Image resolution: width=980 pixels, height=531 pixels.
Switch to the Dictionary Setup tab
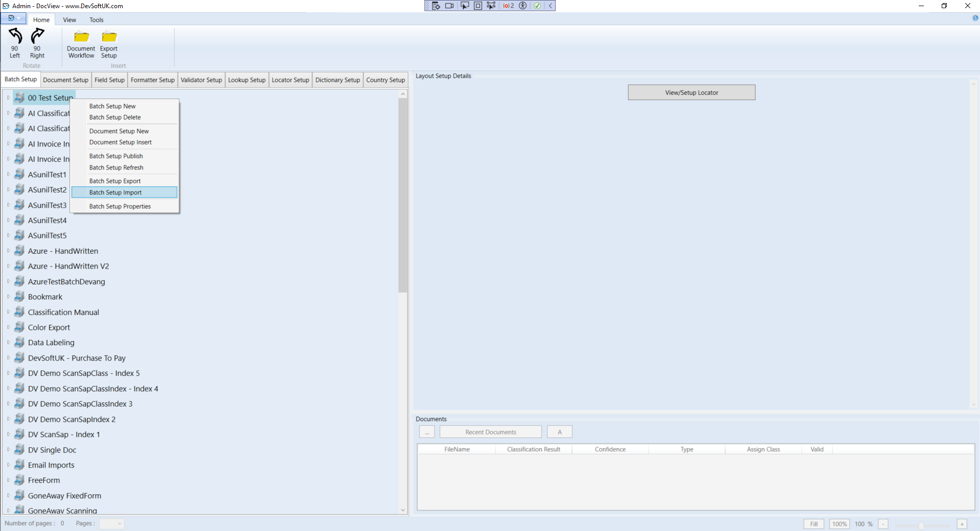click(x=338, y=80)
